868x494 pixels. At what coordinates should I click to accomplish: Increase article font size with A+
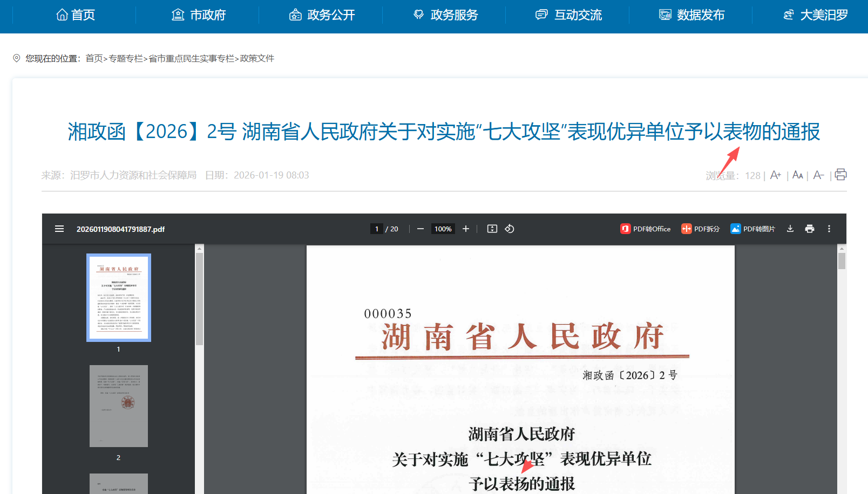(775, 175)
